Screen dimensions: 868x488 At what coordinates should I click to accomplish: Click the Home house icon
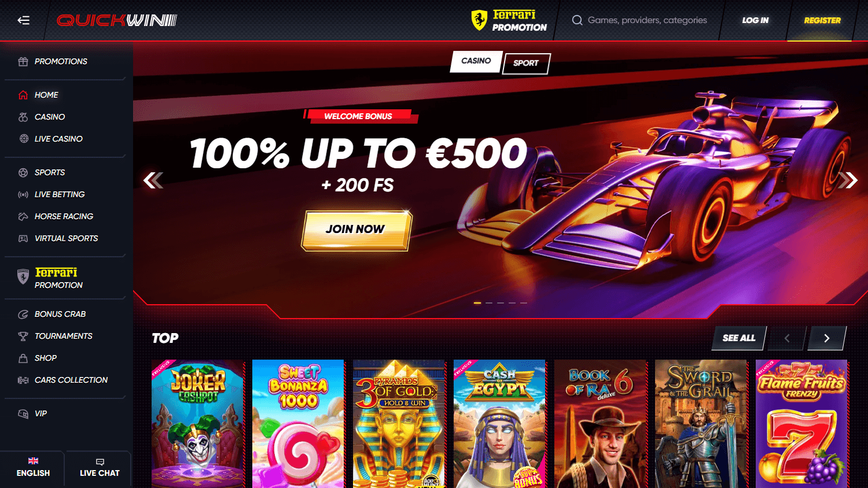click(x=23, y=95)
